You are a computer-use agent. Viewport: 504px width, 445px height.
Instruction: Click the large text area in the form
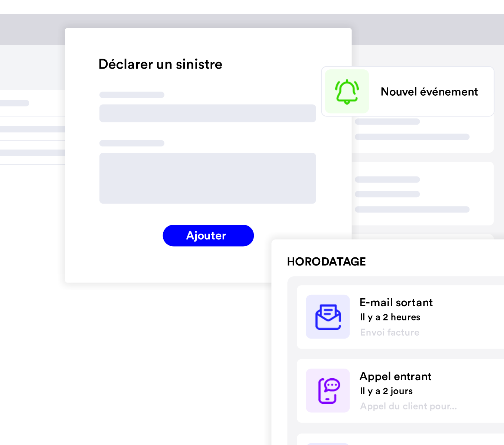[207, 178]
